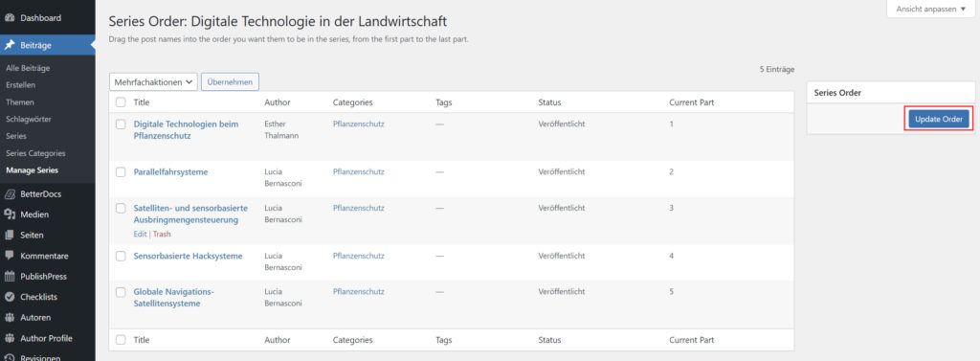980x361 pixels.
Task: Click the PublishPress calendar icon
Action: [10, 277]
